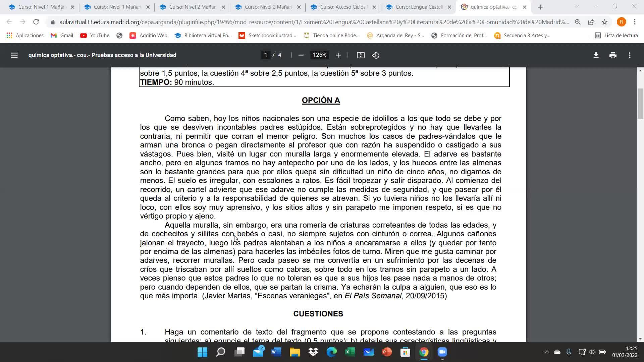Show hidden system tray icons

tap(547, 352)
